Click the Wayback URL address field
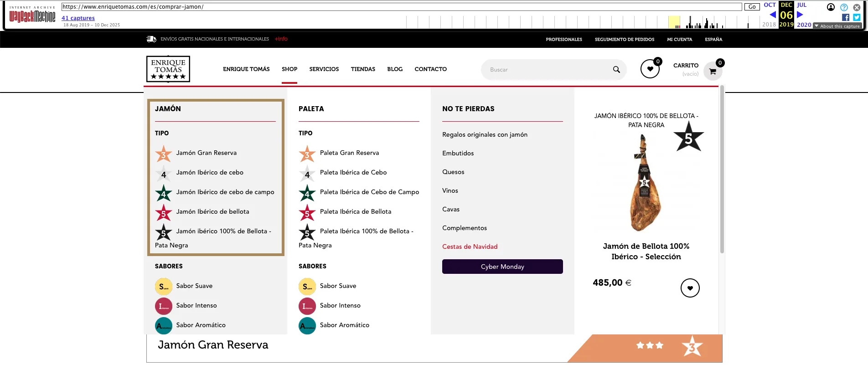 402,7
